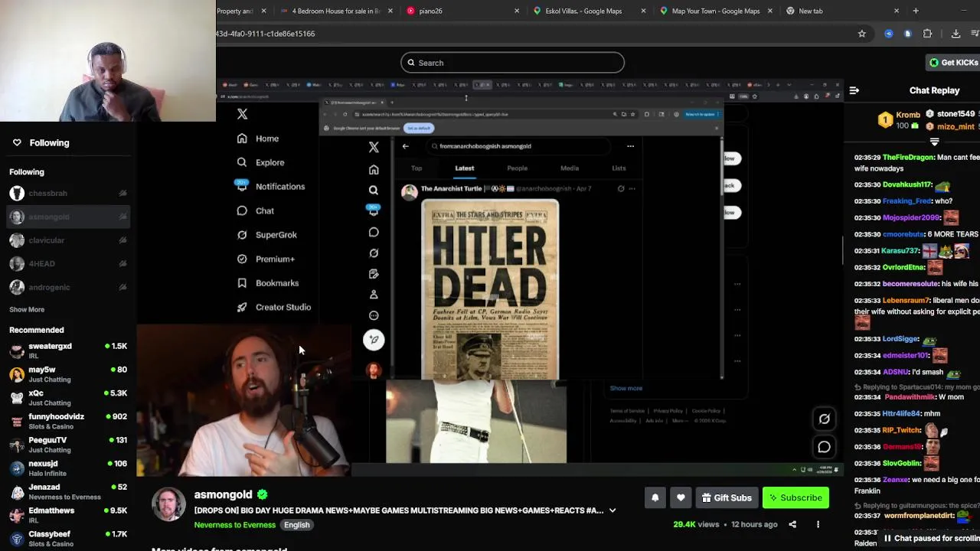Open Edmatthews recommended channel
980x551 pixels.
68,515
